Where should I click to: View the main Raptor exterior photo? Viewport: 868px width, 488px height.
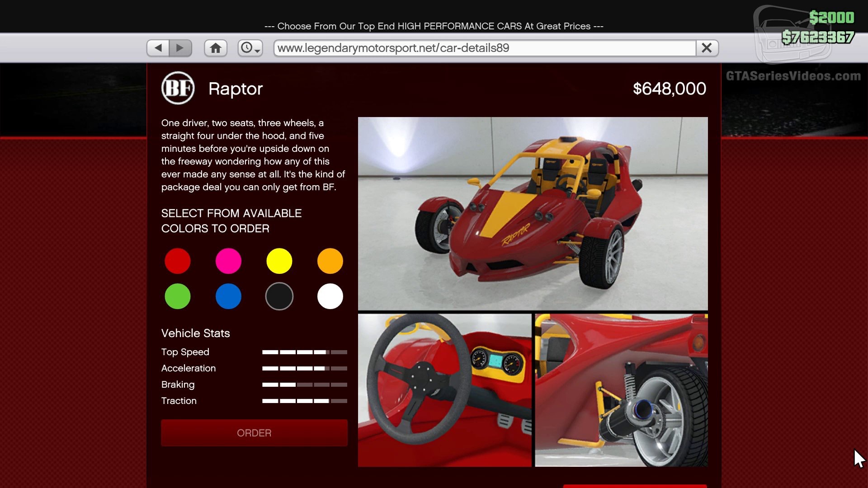[533, 213]
